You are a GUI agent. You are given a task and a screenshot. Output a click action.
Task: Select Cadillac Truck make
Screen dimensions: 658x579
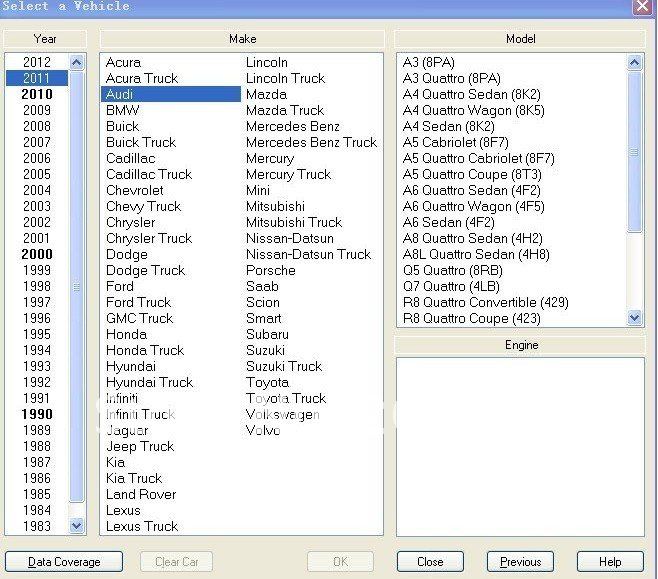pos(149,174)
